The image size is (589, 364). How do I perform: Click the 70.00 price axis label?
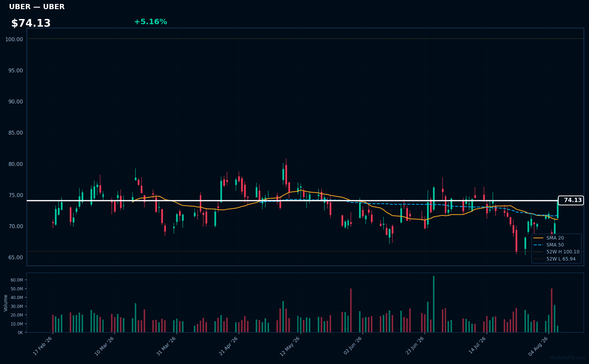pyautogui.click(x=16, y=226)
